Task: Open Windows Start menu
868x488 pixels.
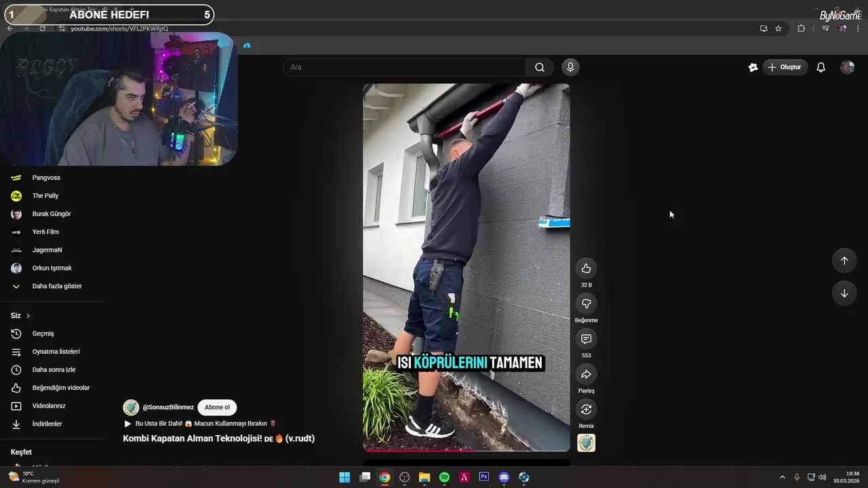Action: point(344,477)
